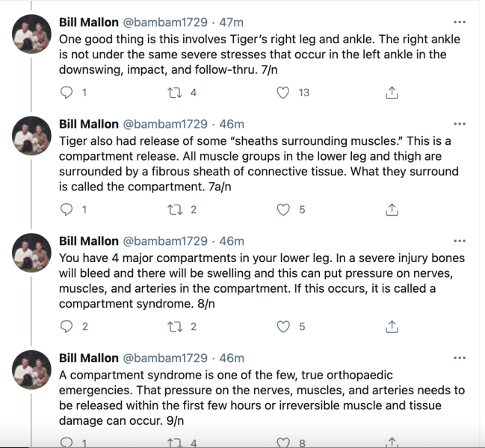Retweet the 8/n four compartments tweet
Screen dimensions: 485x448
(x=175, y=326)
